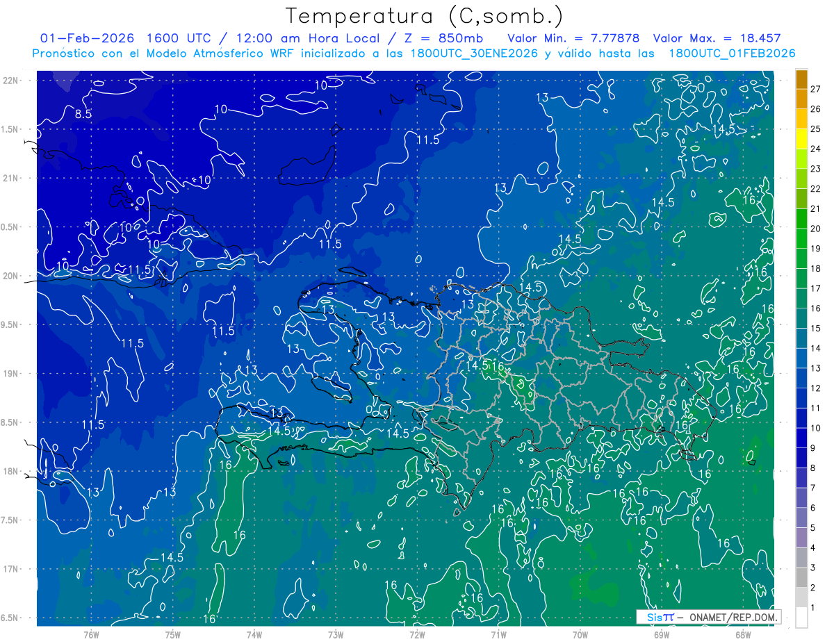This screenshot has width=834, height=644.
Task: Click the 70W longitude axis label
Action: point(580,634)
